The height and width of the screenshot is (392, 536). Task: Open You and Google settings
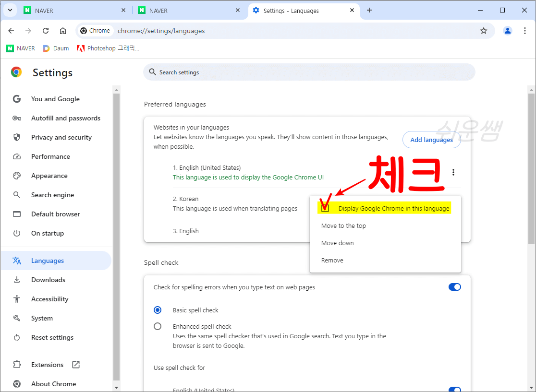tap(55, 99)
